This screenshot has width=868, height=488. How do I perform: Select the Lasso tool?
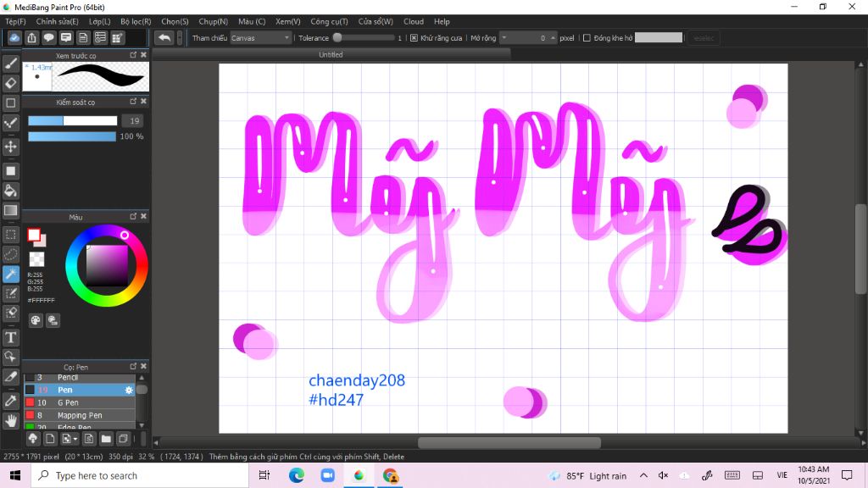coord(10,254)
